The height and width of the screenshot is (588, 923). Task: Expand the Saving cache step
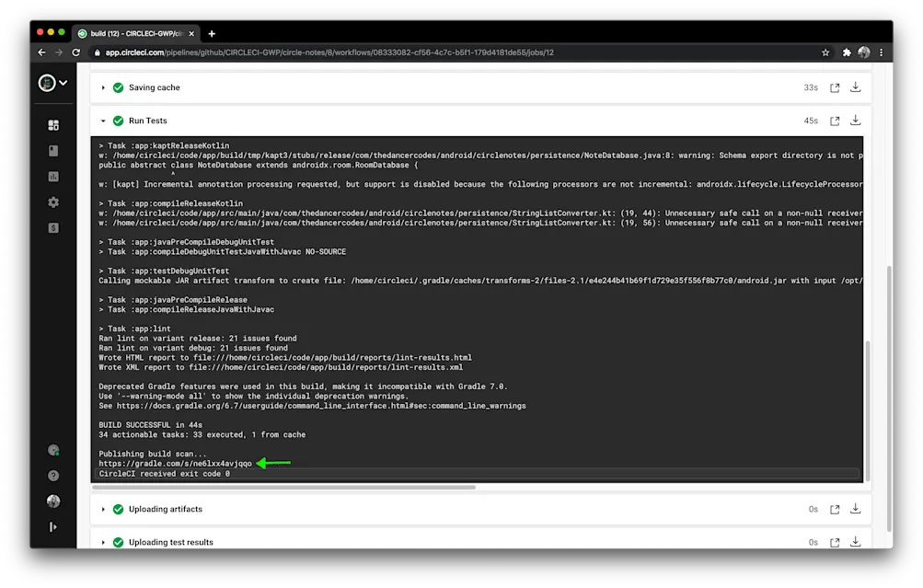click(102, 86)
